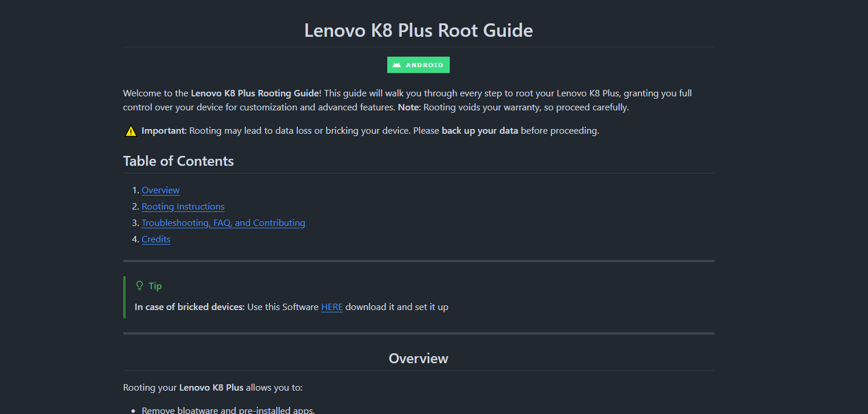
Task: Click the Table of Contents heading
Action: click(x=178, y=161)
